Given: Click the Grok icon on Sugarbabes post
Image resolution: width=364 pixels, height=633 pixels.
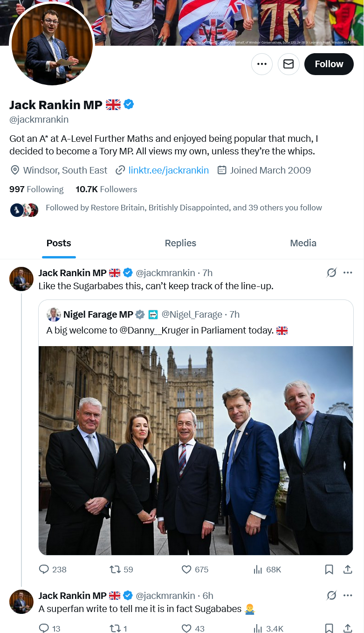Looking at the screenshot, I should point(331,272).
